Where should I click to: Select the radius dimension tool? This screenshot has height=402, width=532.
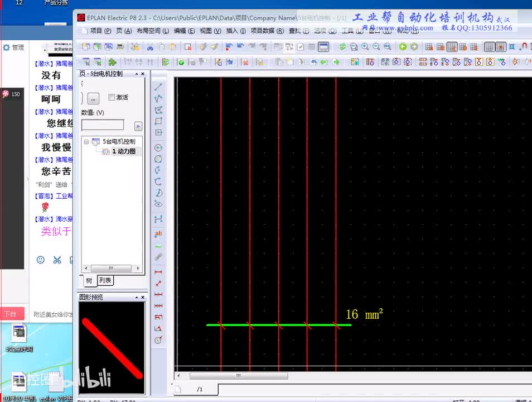(x=158, y=340)
